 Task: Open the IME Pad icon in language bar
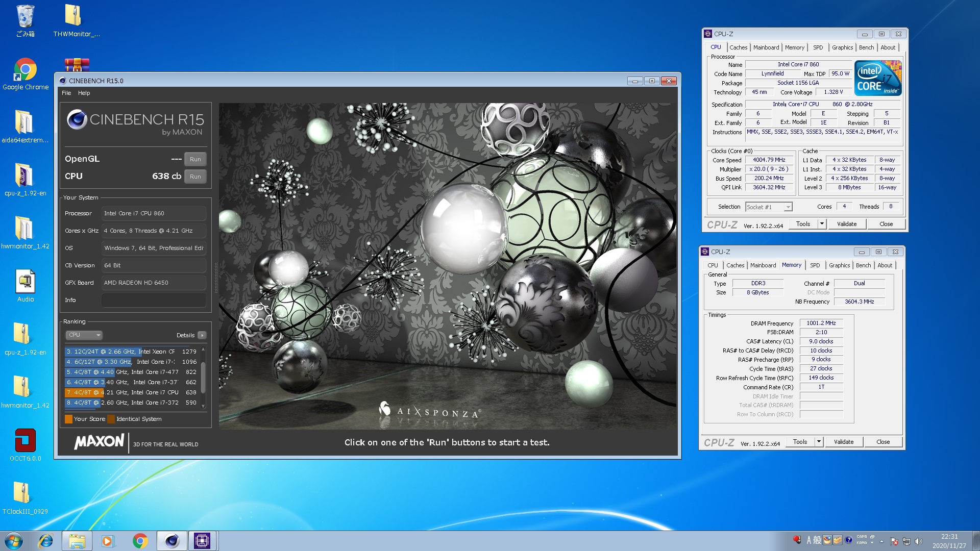[x=827, y=540]
